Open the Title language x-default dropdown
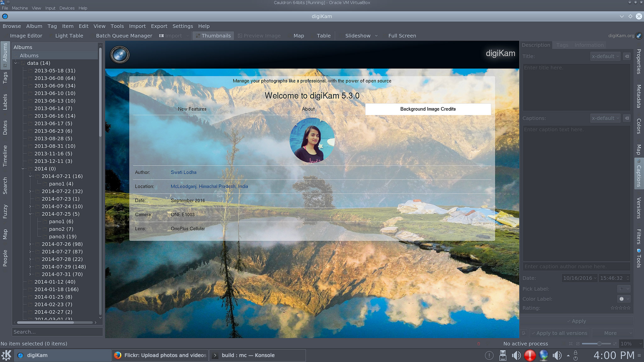 pos(605,56)
